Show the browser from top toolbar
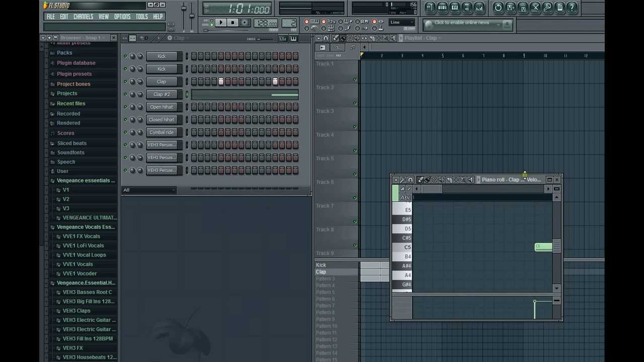This screenshot has height=362, width=644. point(467,8)
